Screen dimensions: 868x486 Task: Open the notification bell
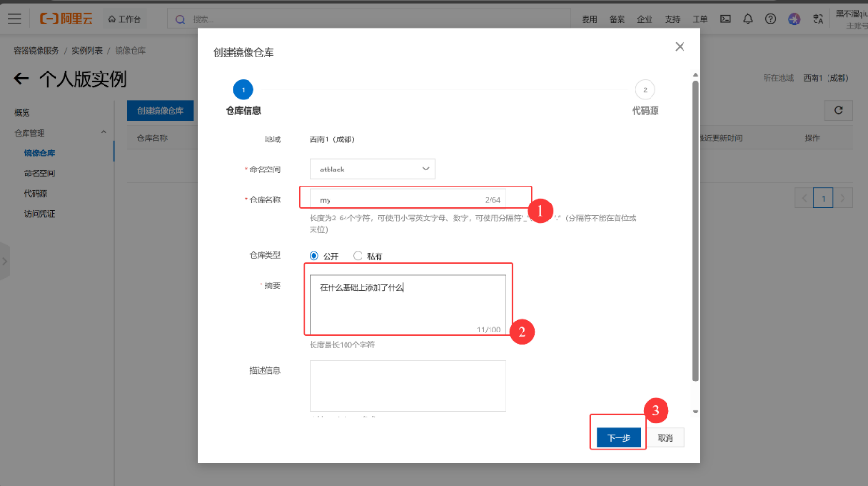[x=747, y=19]
